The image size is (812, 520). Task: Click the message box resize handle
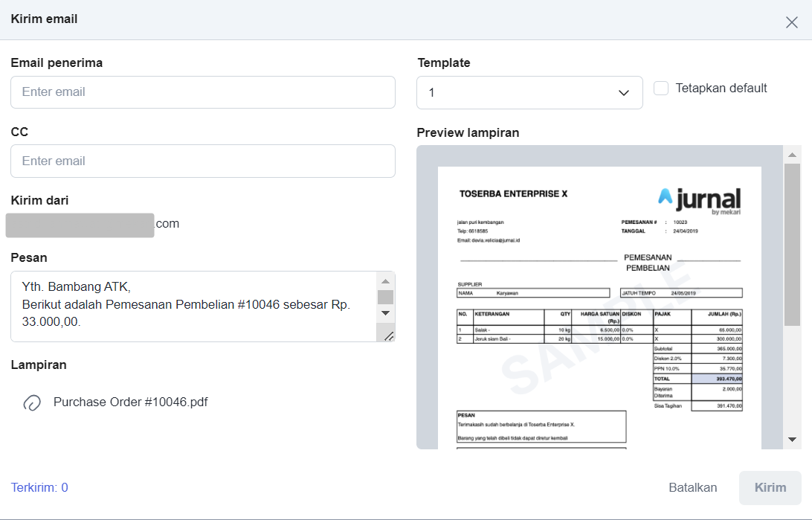388,336
